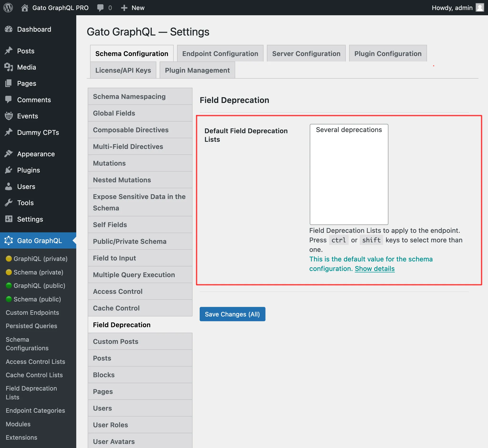Image resolution: width=488 pixels, height=448 pixels.
Task: Open Multiple Query Execution section
Action: [140, 275]
